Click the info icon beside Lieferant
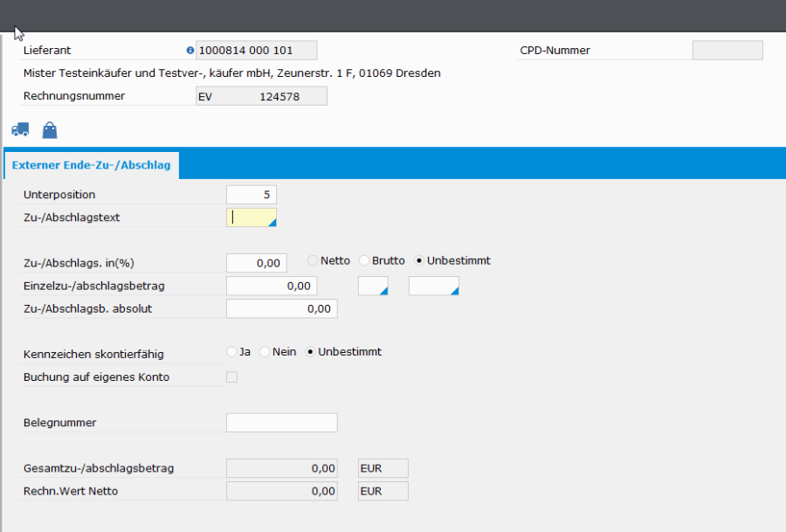The height and width of the screenshot is (532, 786). pyautogui.click(x=190, y=50)
